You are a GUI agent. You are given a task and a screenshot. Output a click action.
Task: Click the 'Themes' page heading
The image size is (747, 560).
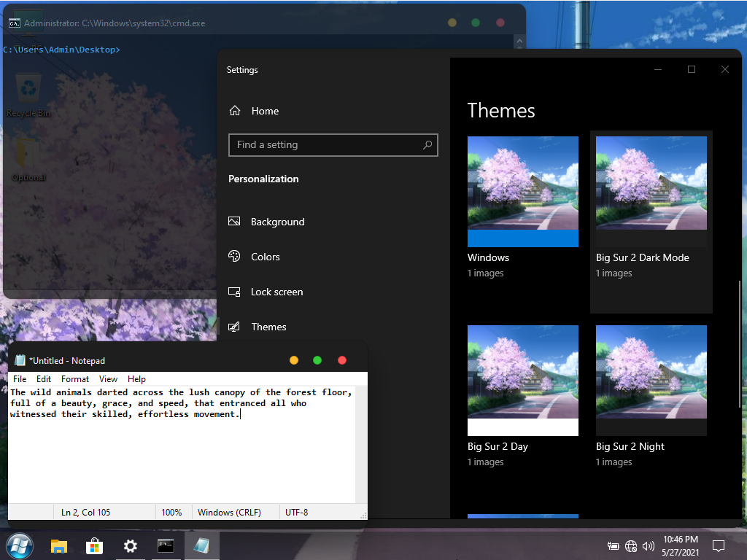[500, 111]
